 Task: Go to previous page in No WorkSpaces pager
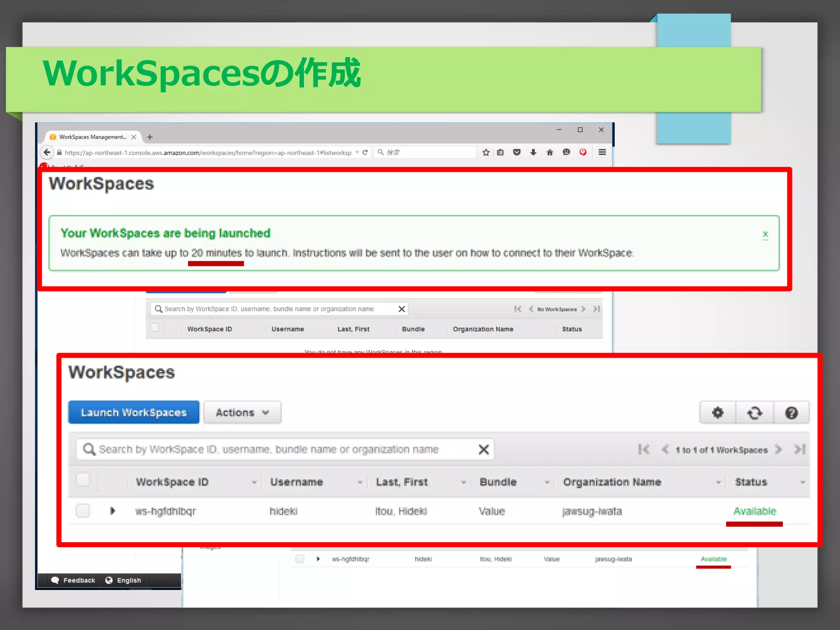click(531, 309)
